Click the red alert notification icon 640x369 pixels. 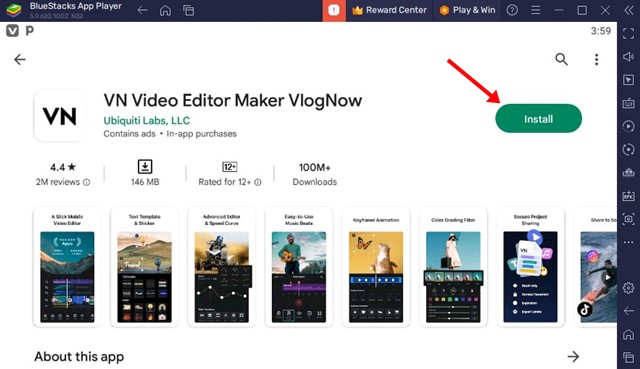tap(334, 10)
